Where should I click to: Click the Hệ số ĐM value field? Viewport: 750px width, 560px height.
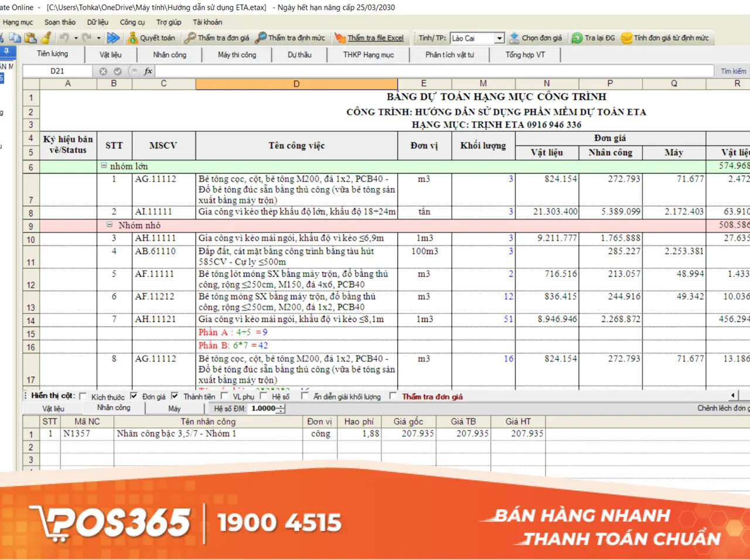pos(264,408)
